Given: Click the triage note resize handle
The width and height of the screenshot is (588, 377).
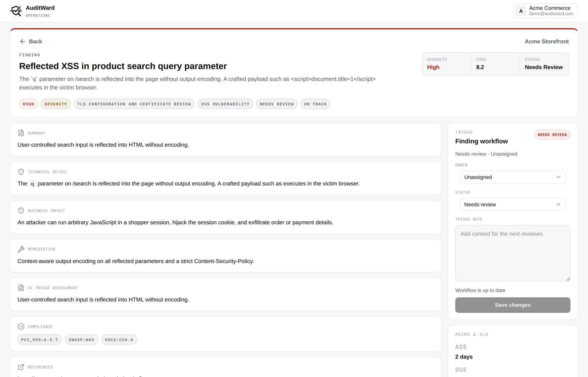Looking at the screenshot, I should coord(568,279).
